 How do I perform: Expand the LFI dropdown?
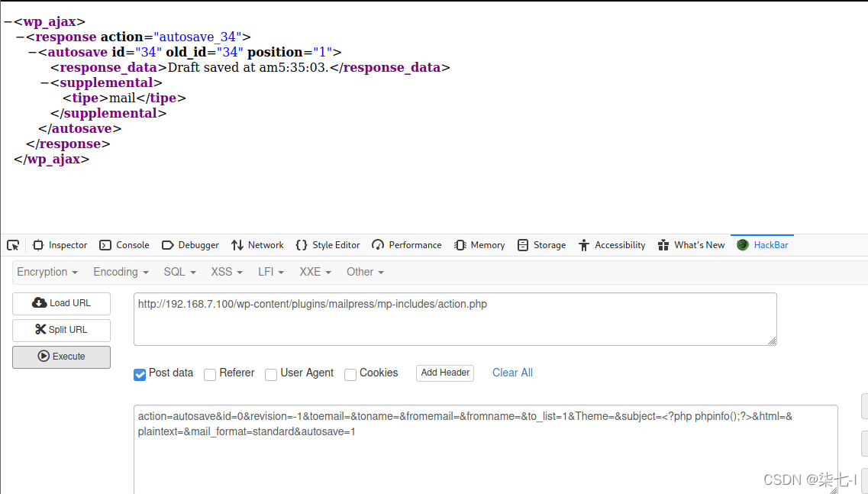tap(271, 272)
